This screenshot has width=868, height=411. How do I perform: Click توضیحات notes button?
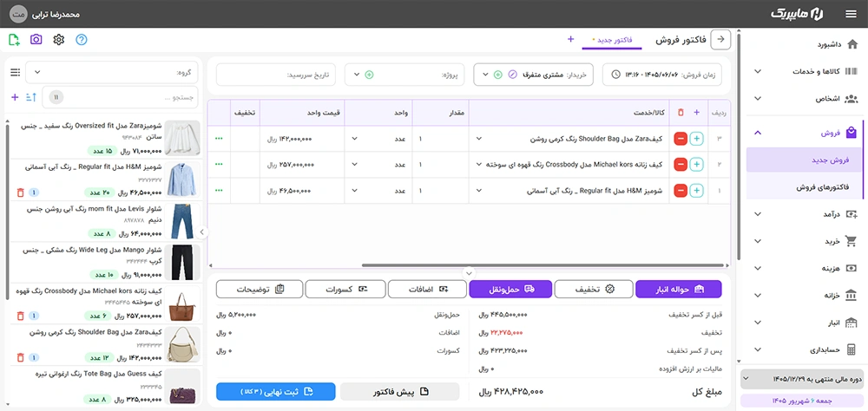tap(260, 289)
